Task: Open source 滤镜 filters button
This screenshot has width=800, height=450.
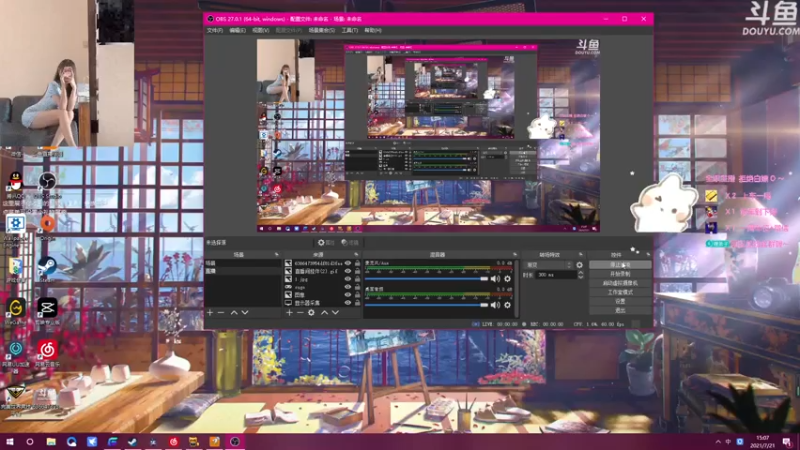Action: pyautogui.click(x=350, y=242)
